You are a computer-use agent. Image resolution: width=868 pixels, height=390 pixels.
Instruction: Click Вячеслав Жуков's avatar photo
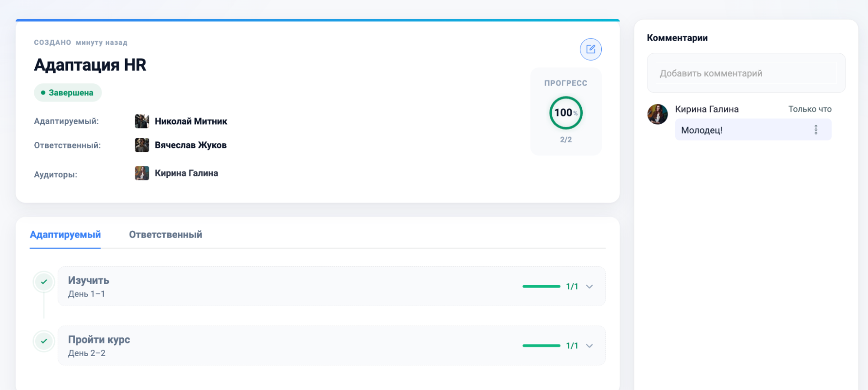(x=142, y=145)
